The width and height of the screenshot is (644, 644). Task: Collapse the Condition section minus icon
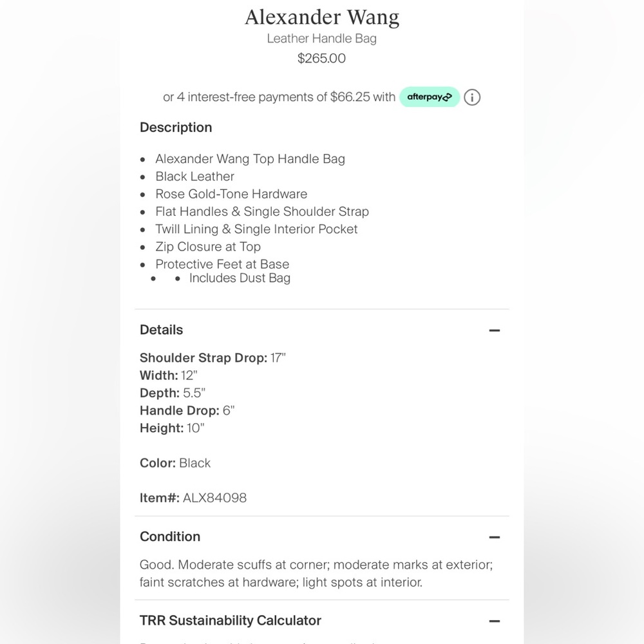coord(495,537)
